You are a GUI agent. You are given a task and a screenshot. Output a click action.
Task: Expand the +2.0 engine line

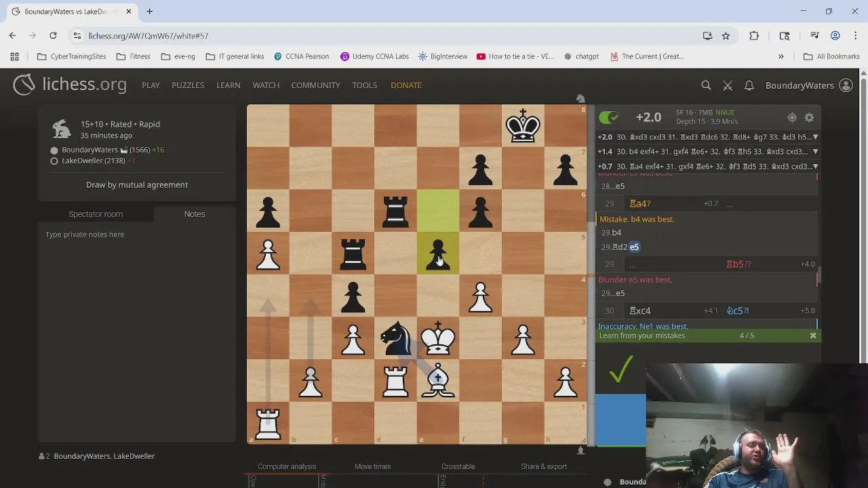click(x=815, y=137)
